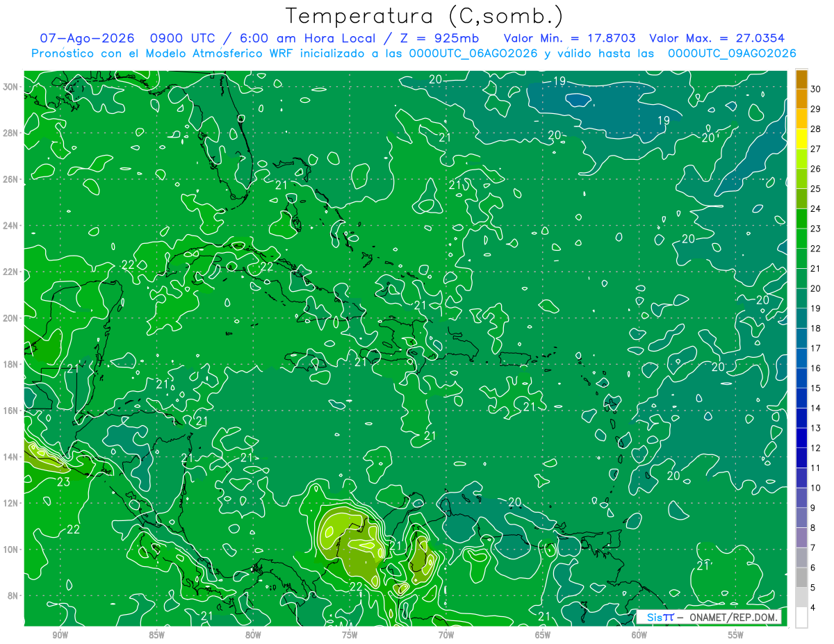This screenshot has width=834, height=644.
Task: Click the legend label "15"
Action: [816, 388]
